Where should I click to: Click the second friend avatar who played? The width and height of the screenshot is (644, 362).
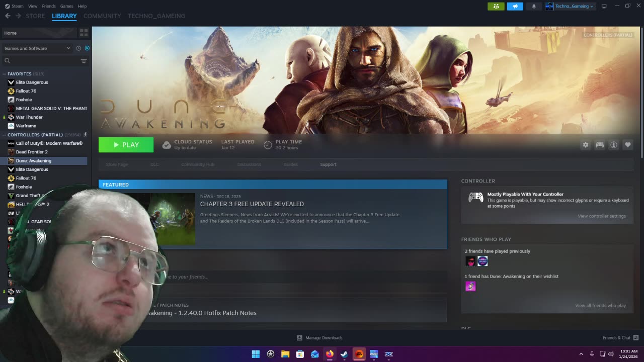pos(482,261)
